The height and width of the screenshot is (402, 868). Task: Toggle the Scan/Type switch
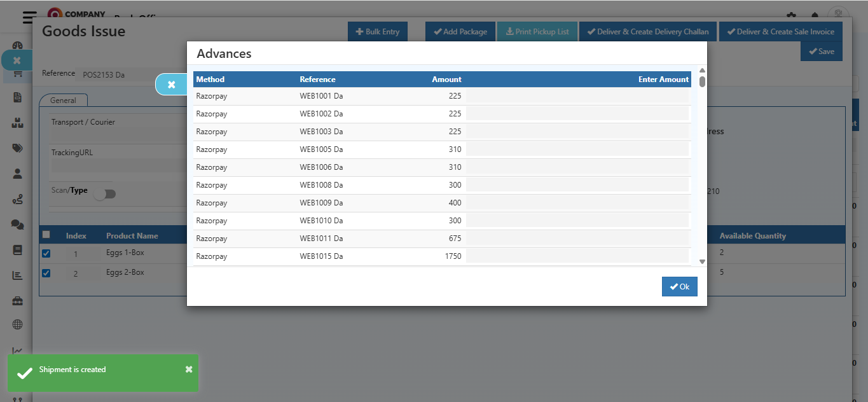click(105, 194)
